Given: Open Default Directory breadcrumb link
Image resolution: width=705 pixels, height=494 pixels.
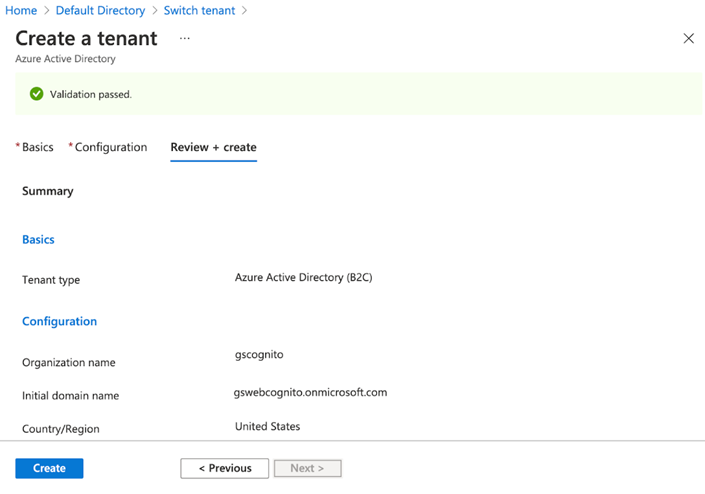Looking at the screenshot, I should pyautogui.click(x=100, y=10).
